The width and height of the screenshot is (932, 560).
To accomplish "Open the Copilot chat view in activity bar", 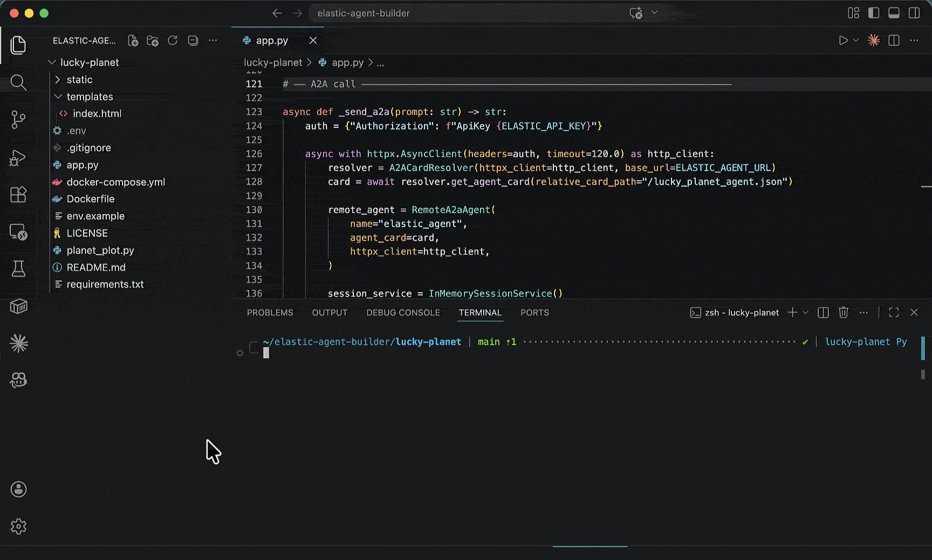I will (x=18, y=381).
